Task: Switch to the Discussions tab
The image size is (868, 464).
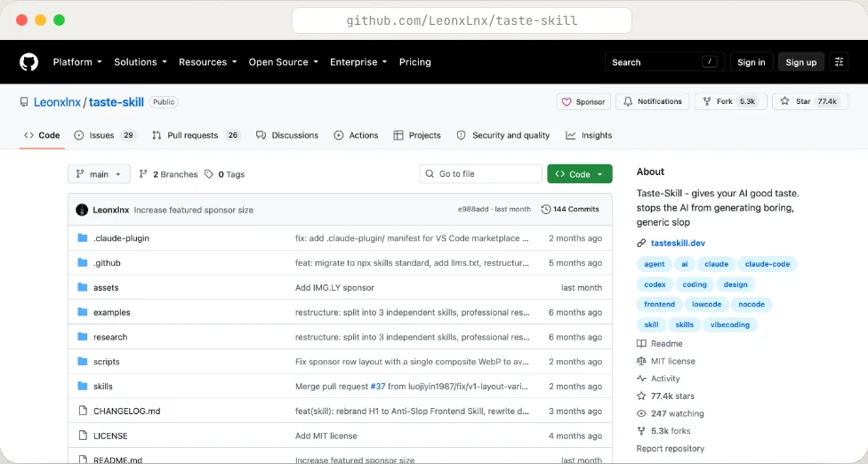Action: pos(287,135)
